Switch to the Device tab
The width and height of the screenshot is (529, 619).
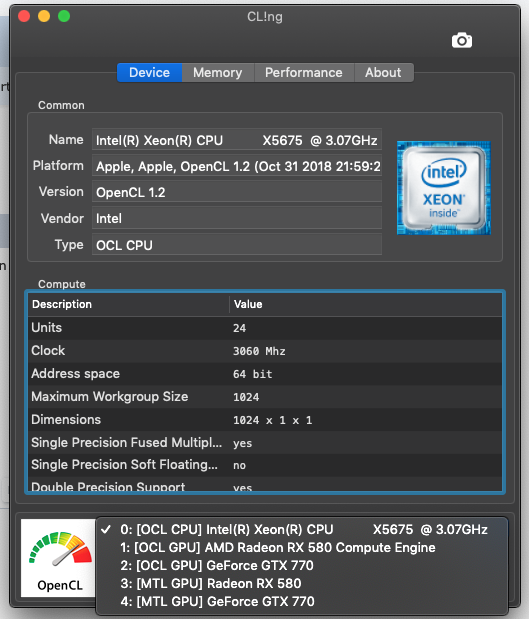(x=150, y=73)
